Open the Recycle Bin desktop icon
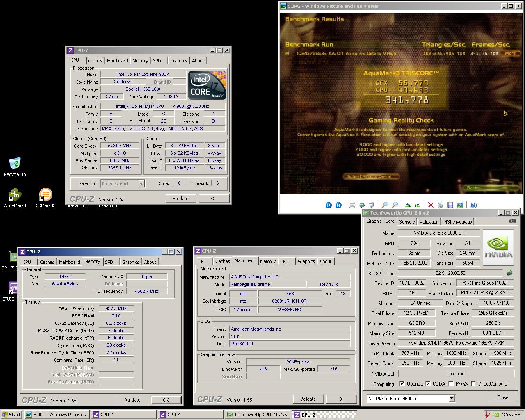 pos(15,167)
